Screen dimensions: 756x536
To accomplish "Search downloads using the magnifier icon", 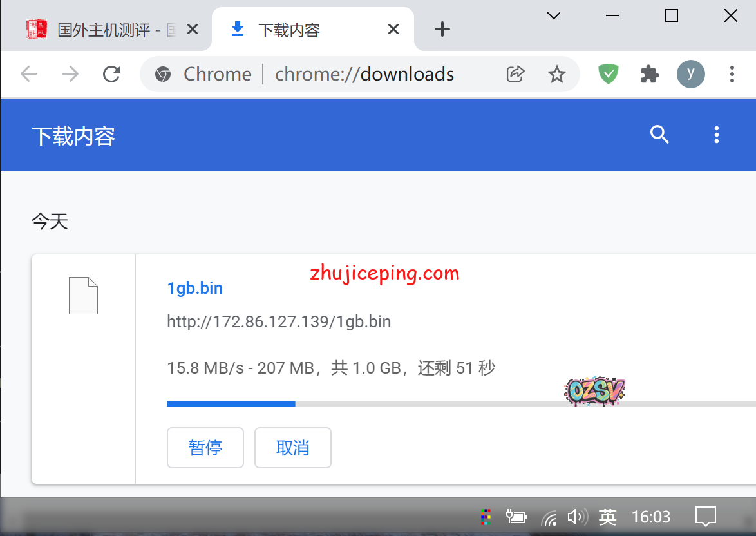I will pos(659,135).
